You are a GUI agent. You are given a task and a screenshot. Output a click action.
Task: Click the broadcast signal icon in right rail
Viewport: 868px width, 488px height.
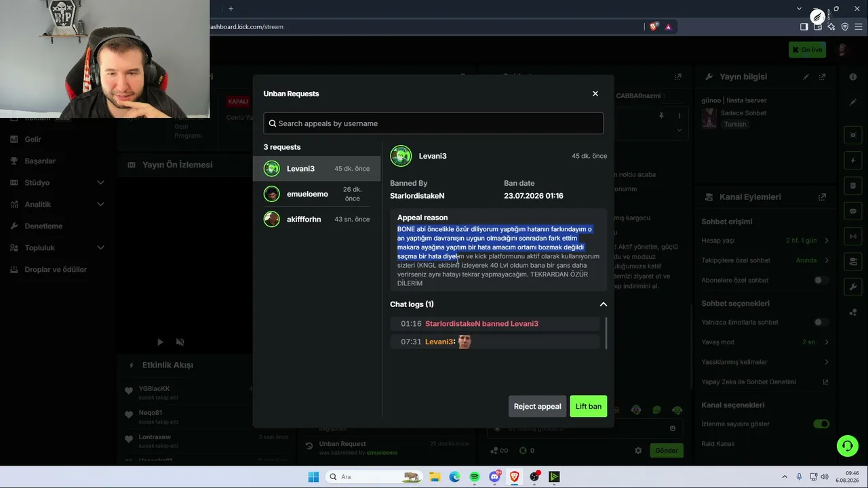click(x=853, y=236)
